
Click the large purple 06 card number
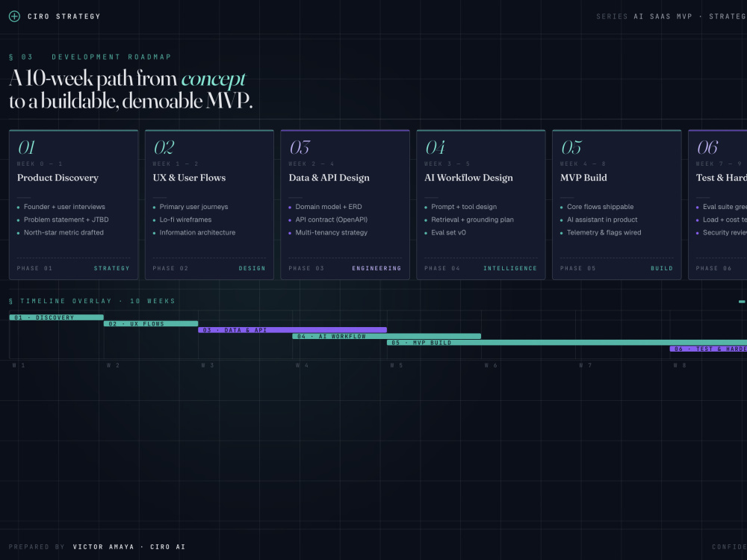(707, 148)
